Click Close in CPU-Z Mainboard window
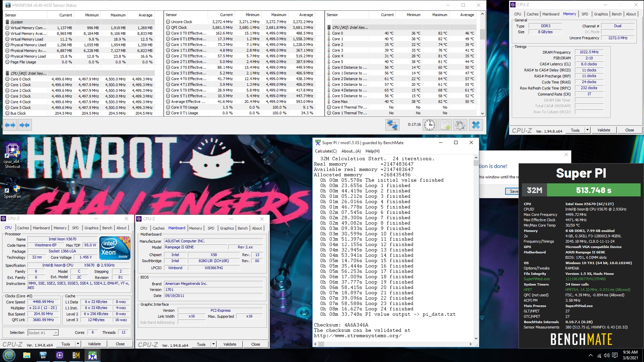 [256, 344]
